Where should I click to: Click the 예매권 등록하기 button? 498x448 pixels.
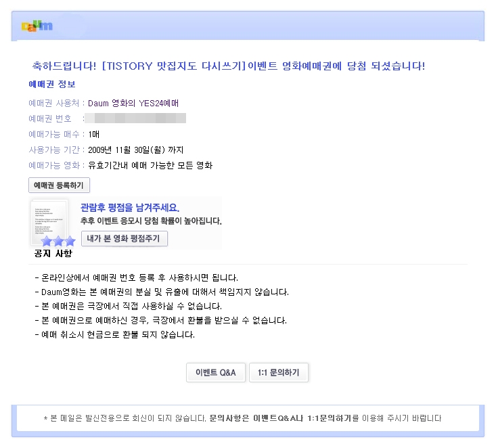(59, 185)
